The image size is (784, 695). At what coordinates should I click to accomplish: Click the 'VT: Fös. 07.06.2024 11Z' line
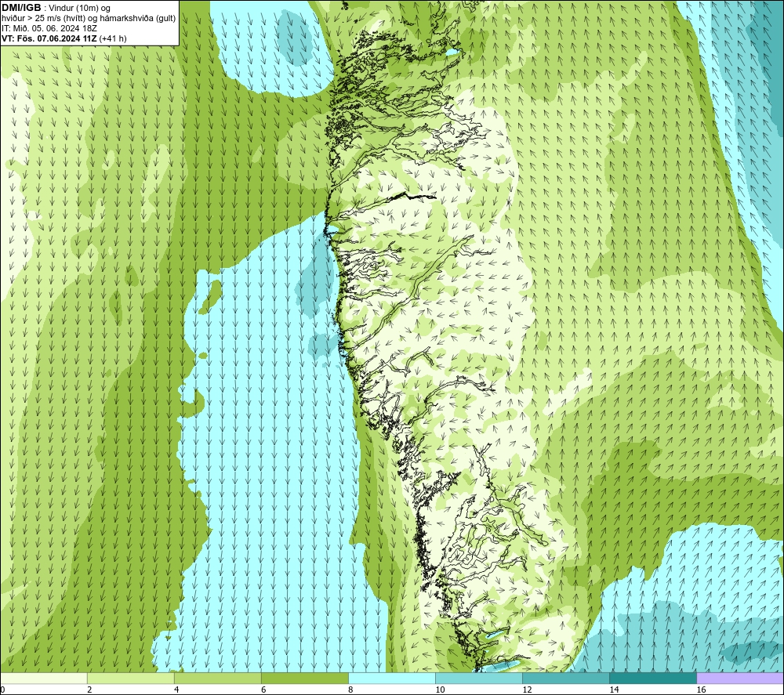[x=64, y=38]
